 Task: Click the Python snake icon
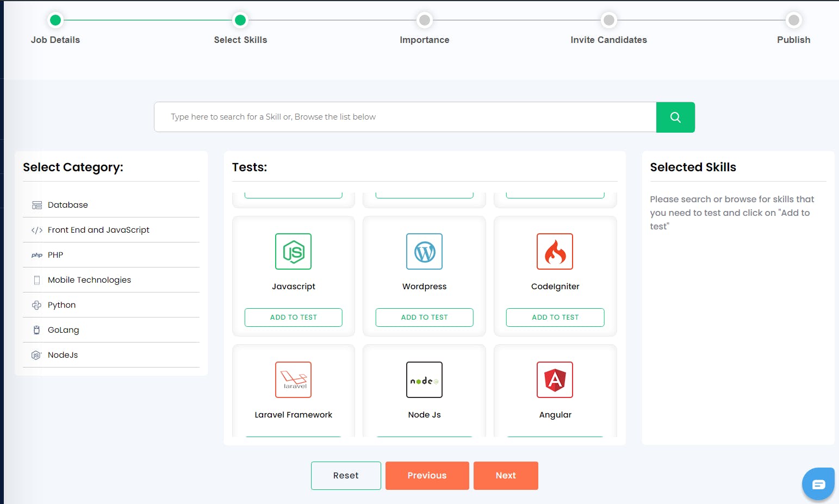[x=37, y=305]
